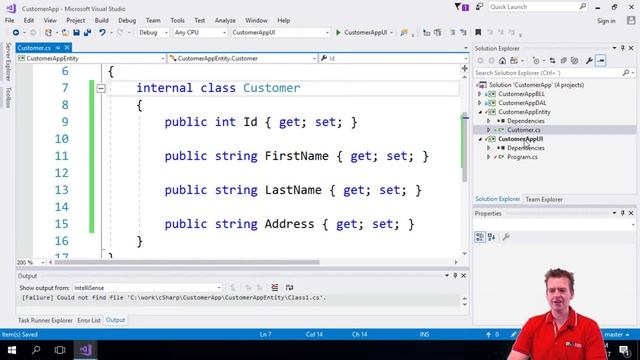
Task: Expand the CustomerAppBLL project node
Action: coord(480,94)
